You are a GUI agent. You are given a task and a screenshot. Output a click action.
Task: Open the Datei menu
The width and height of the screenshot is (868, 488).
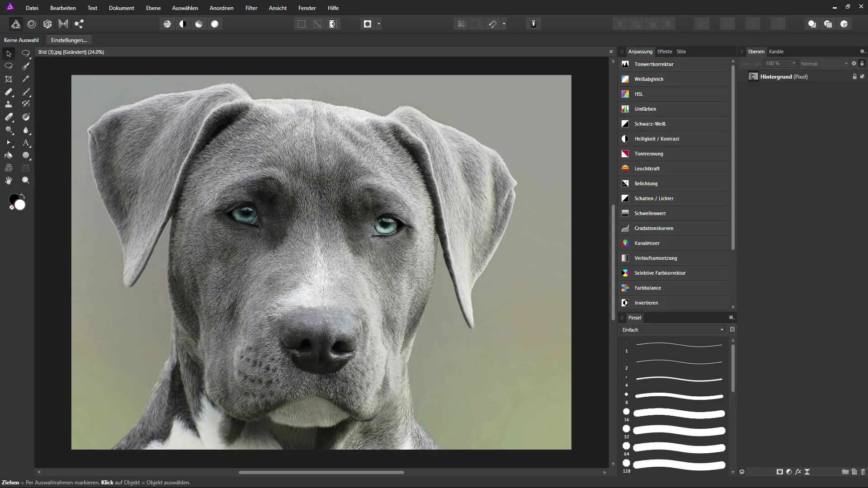(32, 8)
